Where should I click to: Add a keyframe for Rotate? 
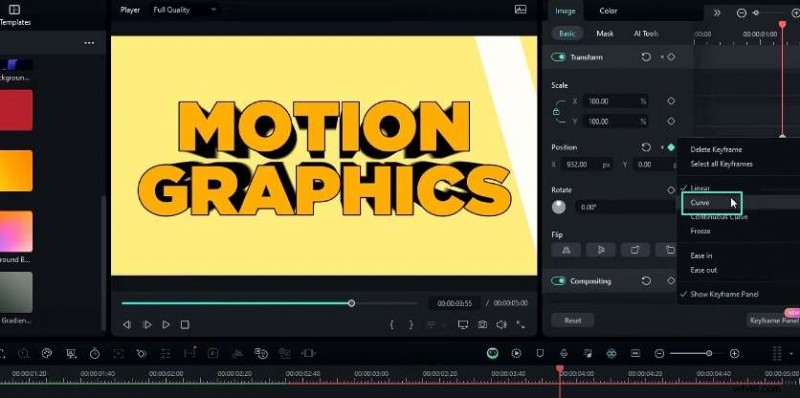coord(671,190)
